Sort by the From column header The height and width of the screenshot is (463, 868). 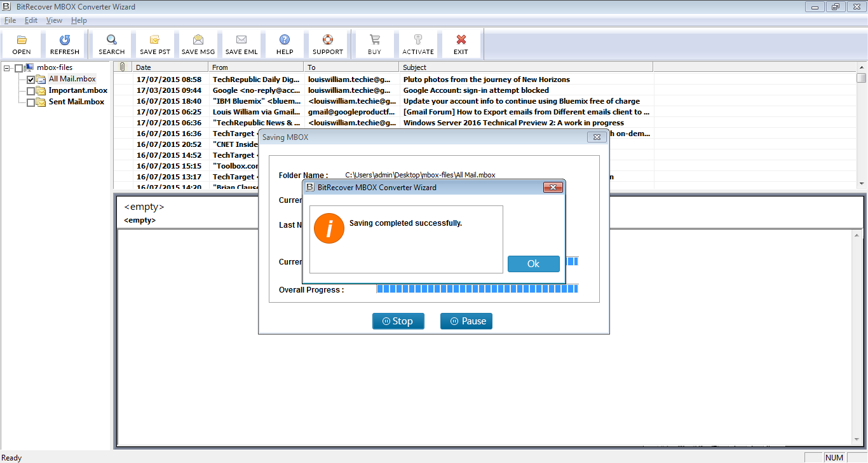256,67
